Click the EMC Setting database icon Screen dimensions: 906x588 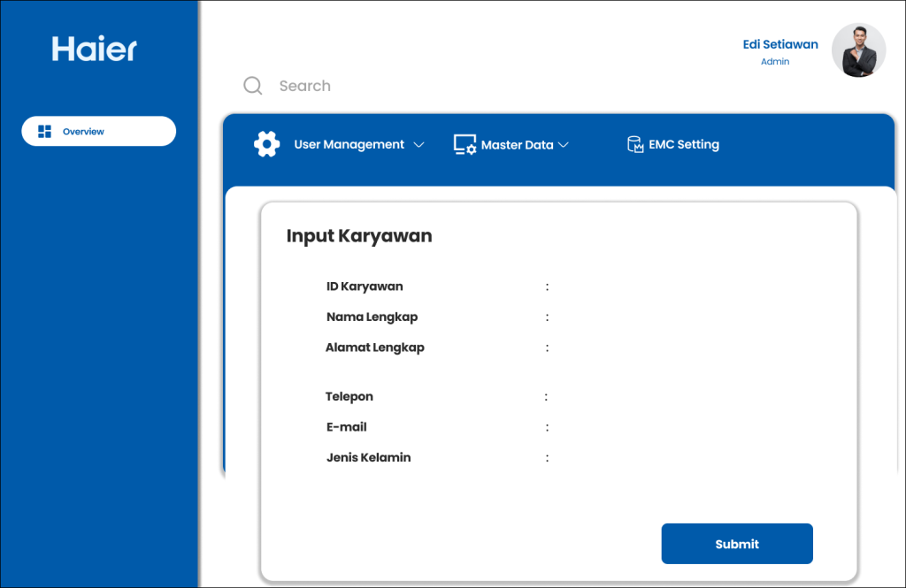point(635,144)
